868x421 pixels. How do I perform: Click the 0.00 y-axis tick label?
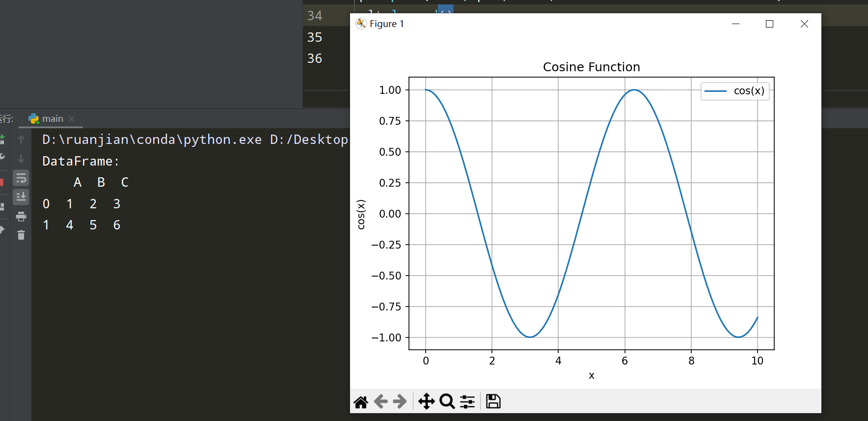(x=390, y=214)
